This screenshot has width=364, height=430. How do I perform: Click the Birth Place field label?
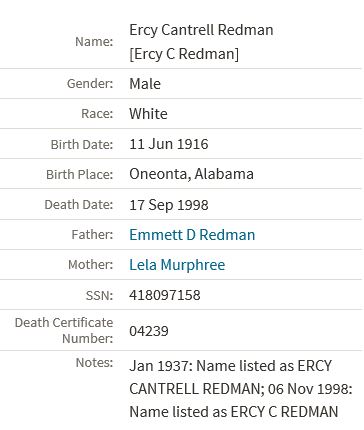79,174
